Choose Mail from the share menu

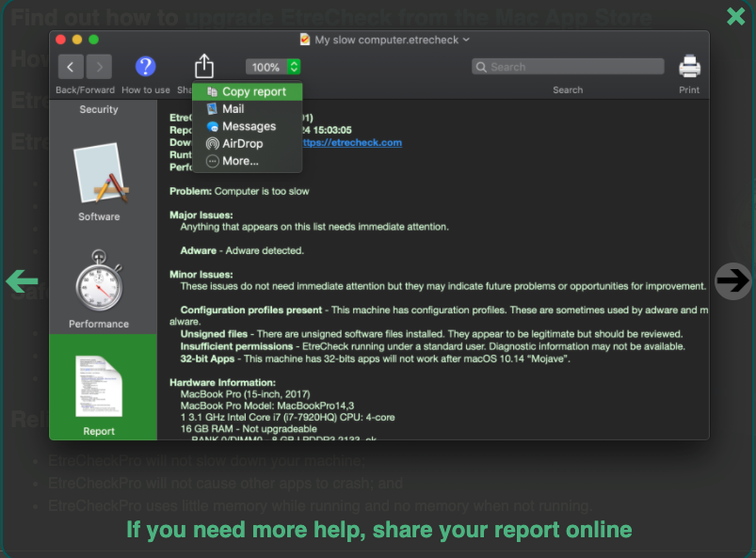[247, 109]
